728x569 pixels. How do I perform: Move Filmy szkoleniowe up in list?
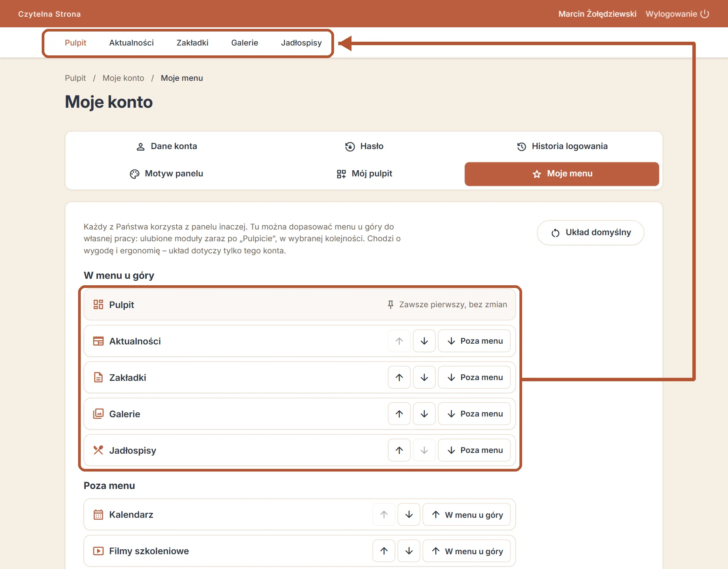click(x=384, y=551)
